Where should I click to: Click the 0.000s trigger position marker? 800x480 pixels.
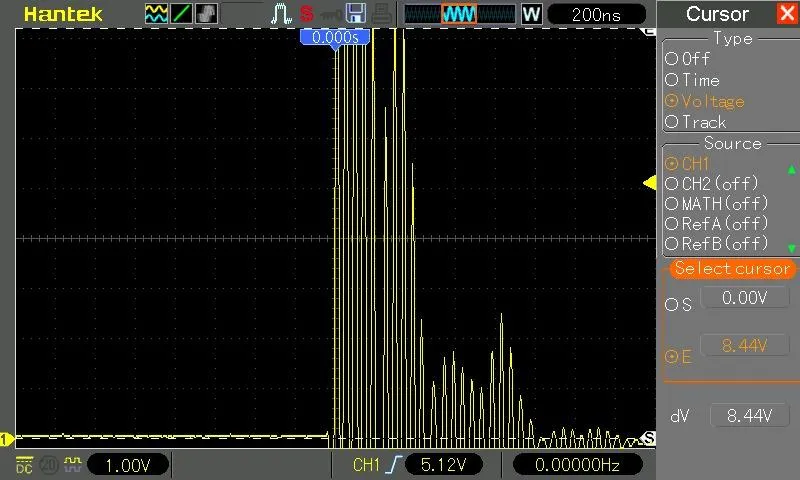[x=335, y=39]
